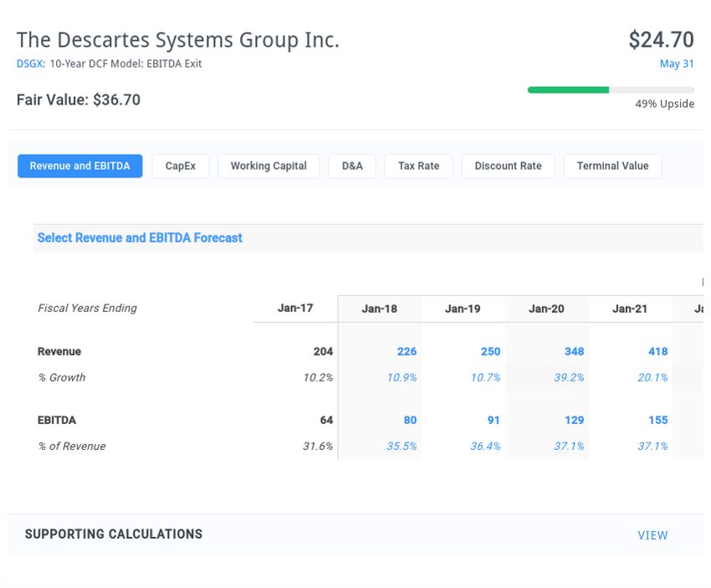Edit Jan-20 EBITDA margin 37.1%

coord(569,446)
